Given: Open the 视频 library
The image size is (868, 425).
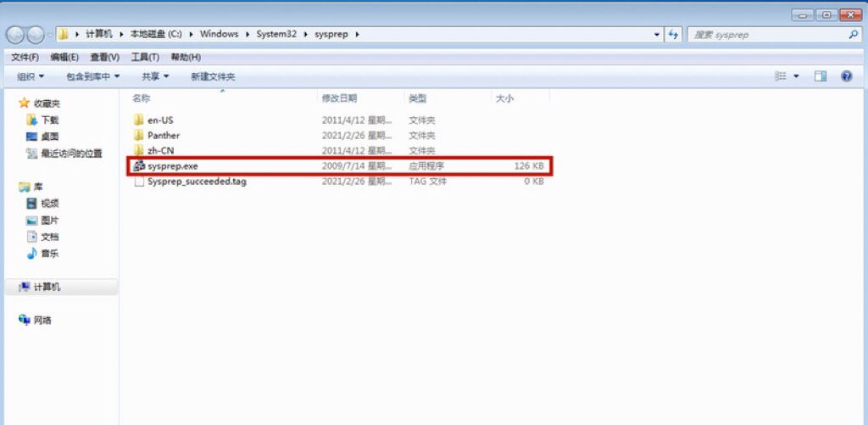Looking at the screenshot, I should point(43,204).
